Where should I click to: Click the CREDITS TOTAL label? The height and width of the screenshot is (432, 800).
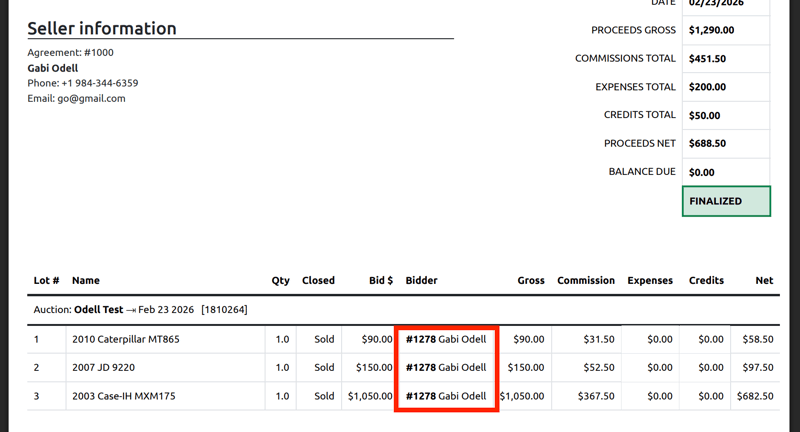tap(640, 115)
